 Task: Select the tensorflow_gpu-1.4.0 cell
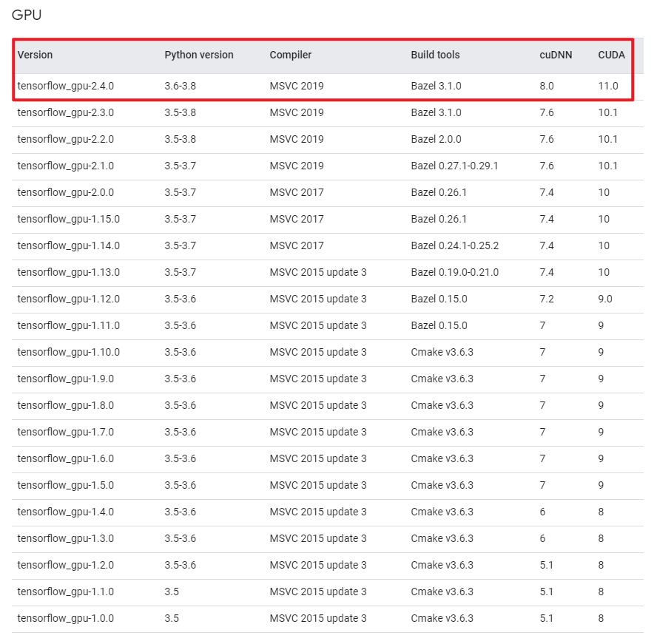point(66,512)
